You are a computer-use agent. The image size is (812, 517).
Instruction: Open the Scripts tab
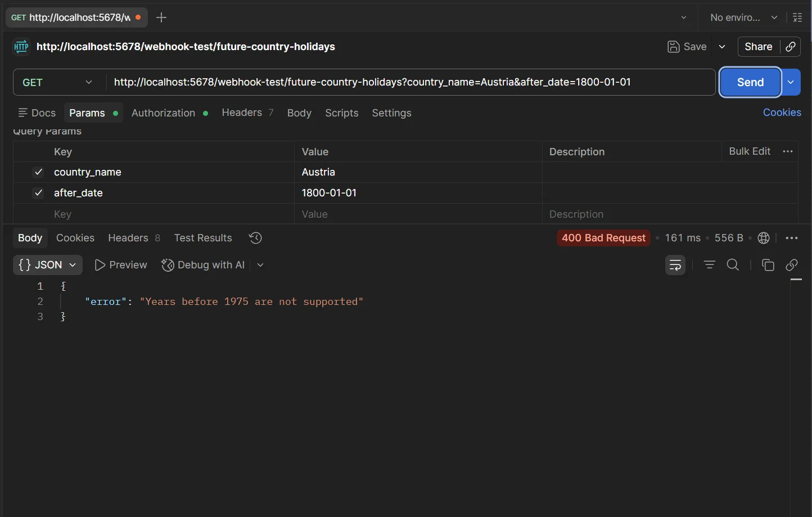(342, 113)
